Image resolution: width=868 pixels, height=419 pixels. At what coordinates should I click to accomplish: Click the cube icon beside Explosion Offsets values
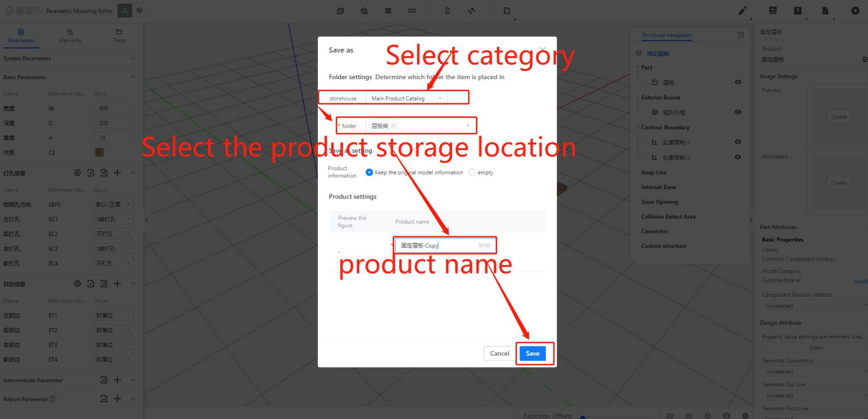(707, 416)
